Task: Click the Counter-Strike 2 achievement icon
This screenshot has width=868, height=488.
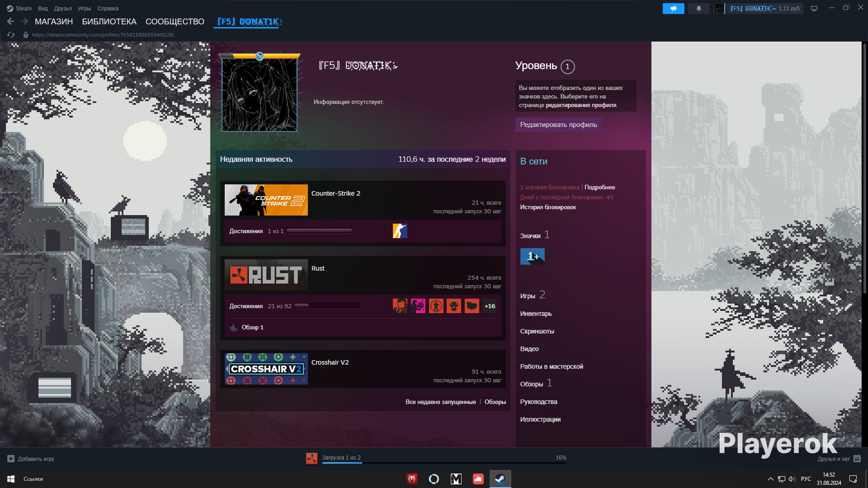Action: click(400, 231)
